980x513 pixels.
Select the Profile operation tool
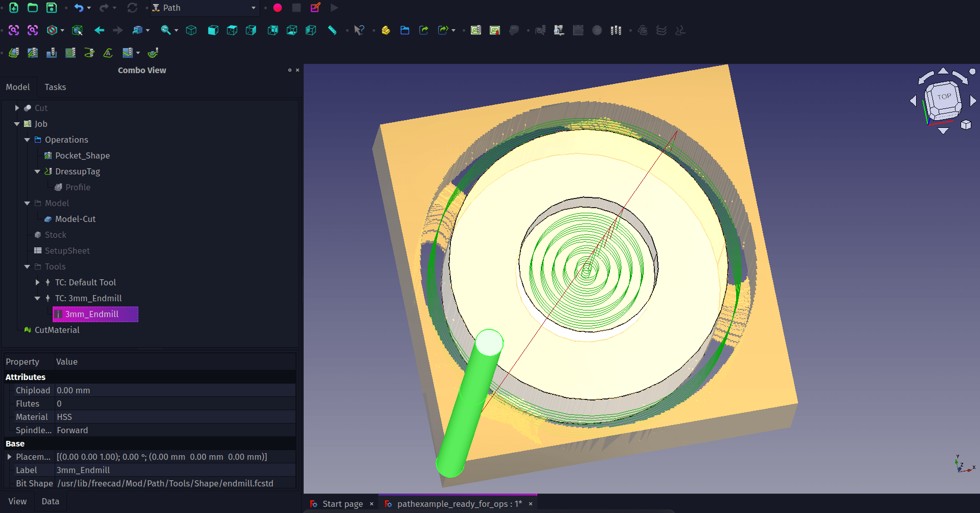click(14, 53)
